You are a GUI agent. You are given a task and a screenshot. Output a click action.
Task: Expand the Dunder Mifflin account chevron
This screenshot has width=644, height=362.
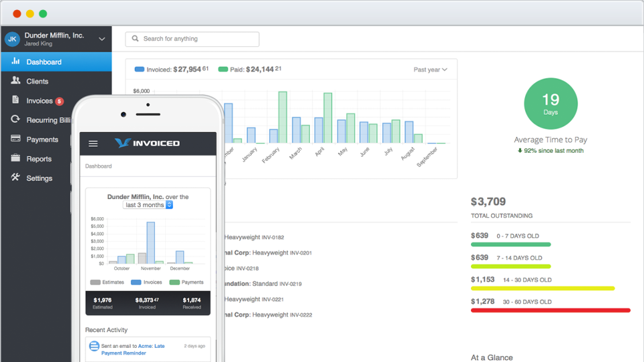(102, 39)
